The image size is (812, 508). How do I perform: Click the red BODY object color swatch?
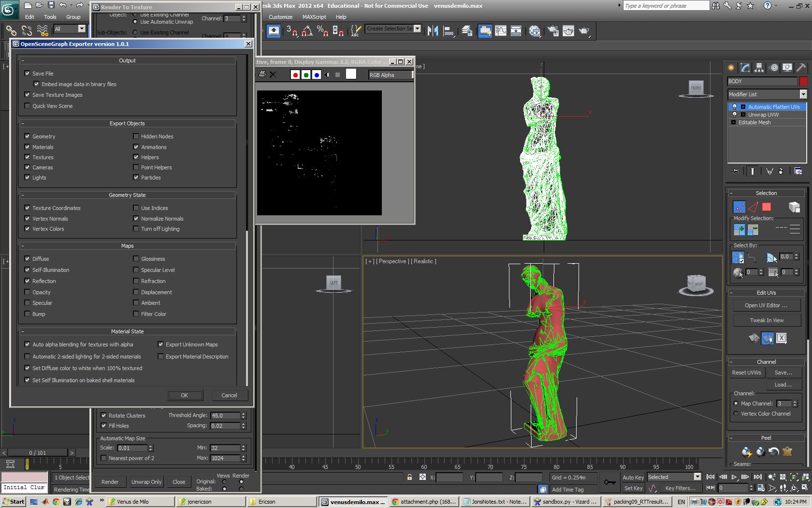point(803,81)
